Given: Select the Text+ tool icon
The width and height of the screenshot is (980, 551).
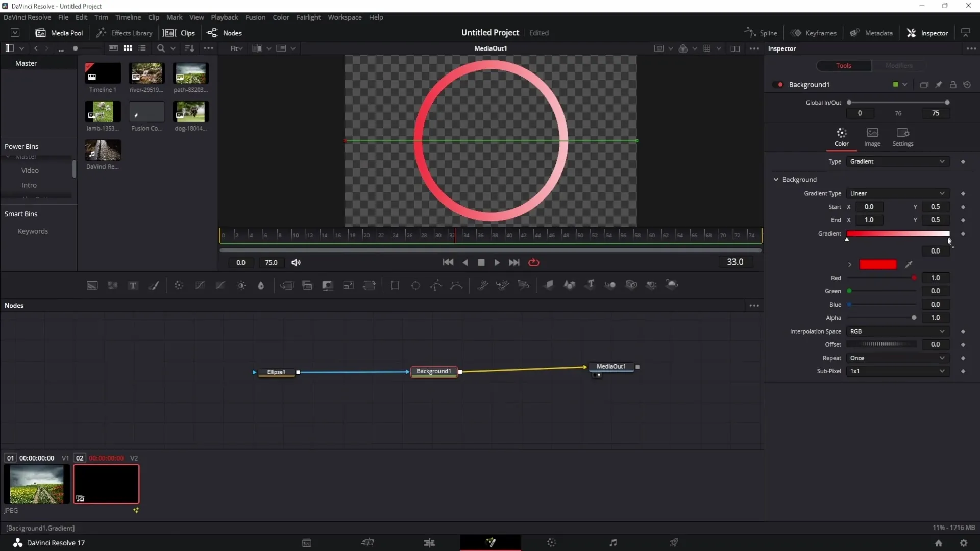Looking at the screenshot, I should 133,286.
